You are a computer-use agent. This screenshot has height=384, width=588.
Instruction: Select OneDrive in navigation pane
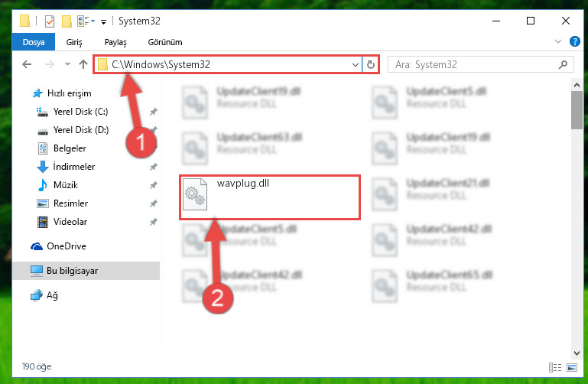66,246
